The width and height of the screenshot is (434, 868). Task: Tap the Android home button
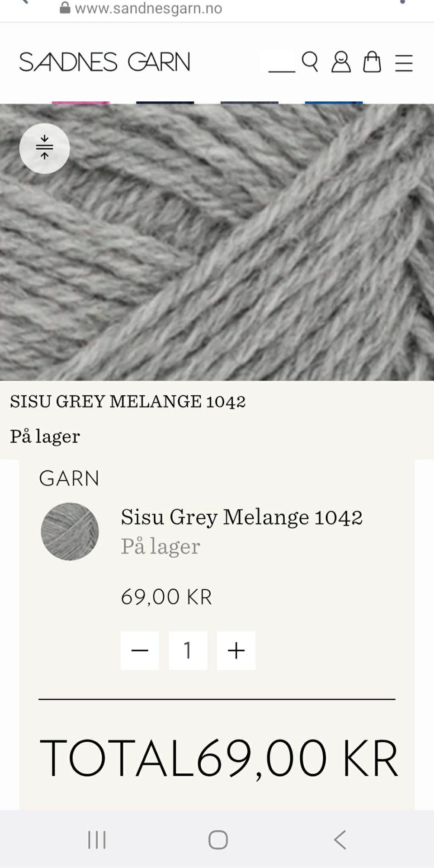point(218,840)
